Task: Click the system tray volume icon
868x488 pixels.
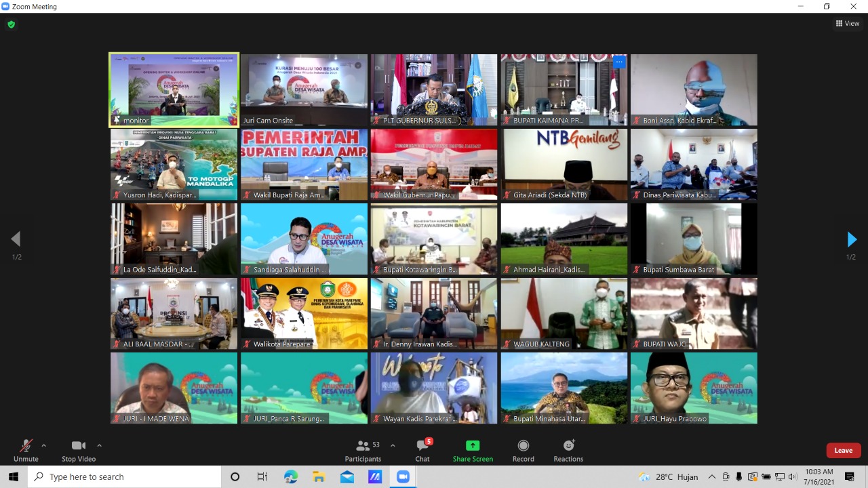Action: coord(793,477)
